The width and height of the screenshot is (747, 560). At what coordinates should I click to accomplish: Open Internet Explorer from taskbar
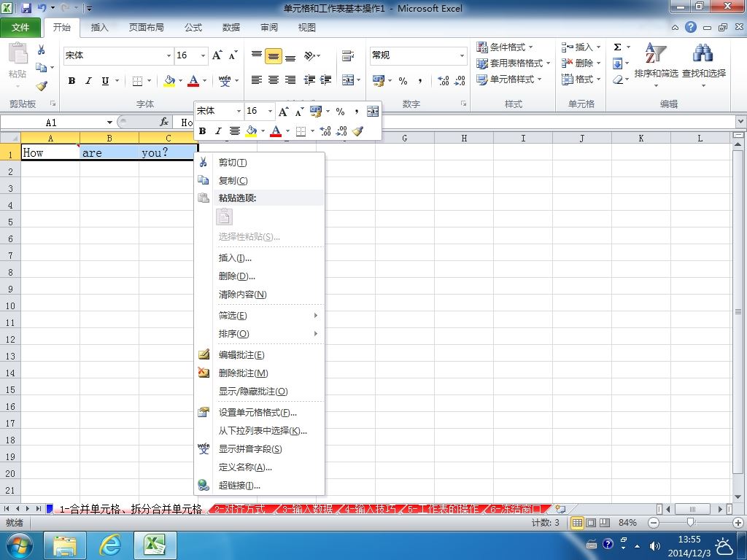pos(110,545)
